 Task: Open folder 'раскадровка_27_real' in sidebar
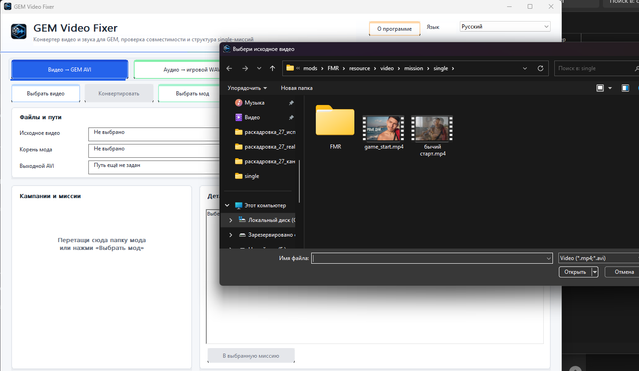tap(265, 147)
